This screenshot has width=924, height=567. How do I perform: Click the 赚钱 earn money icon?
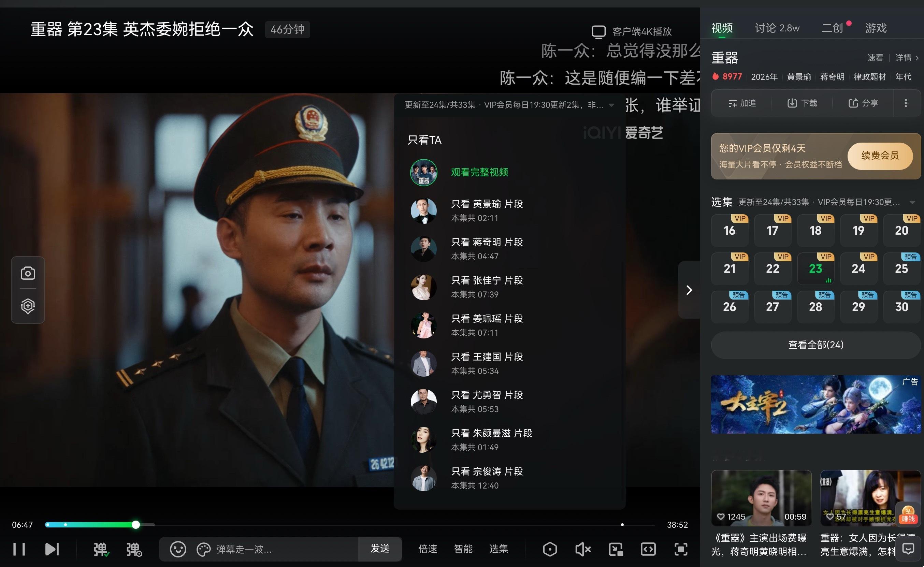point(908,514)
